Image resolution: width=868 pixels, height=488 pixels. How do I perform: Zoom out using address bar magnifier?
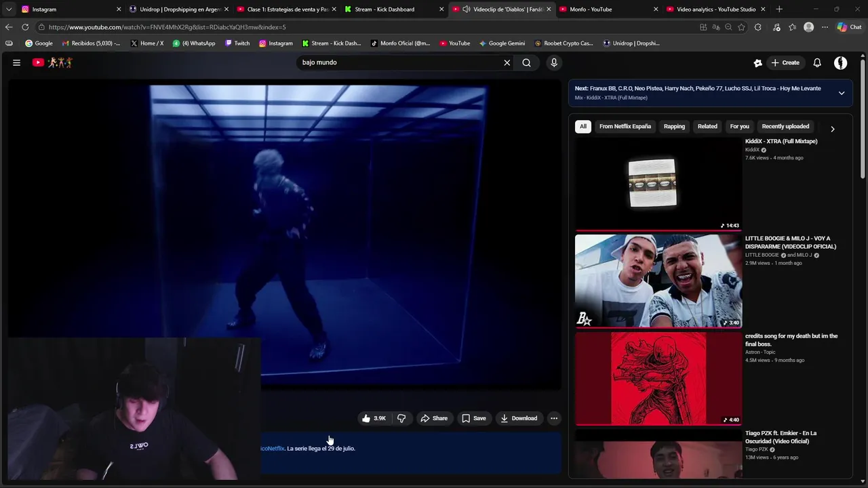tap(728, 27)
